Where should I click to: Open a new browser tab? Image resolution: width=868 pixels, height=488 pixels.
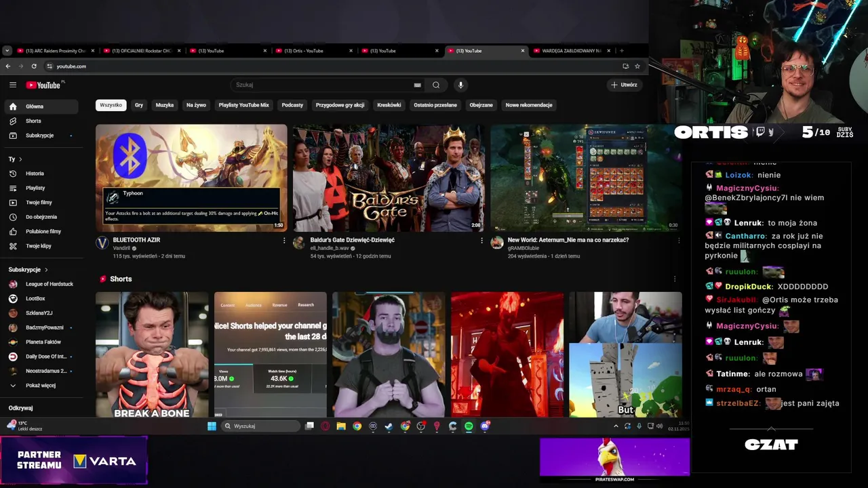click(621, 51)
